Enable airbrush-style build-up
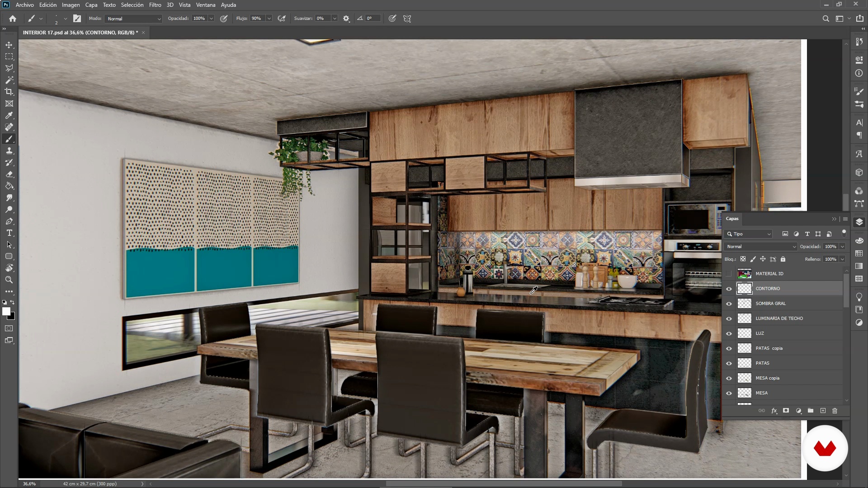868x488 pixels. 282,19
